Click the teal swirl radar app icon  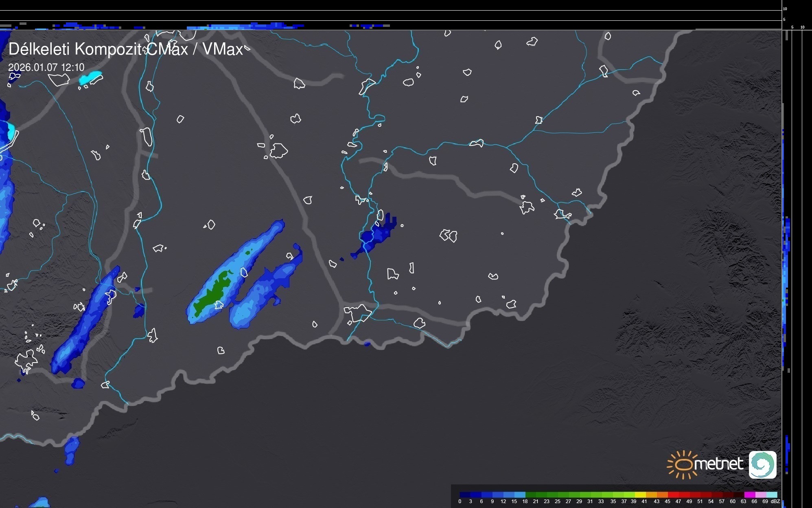762,464
